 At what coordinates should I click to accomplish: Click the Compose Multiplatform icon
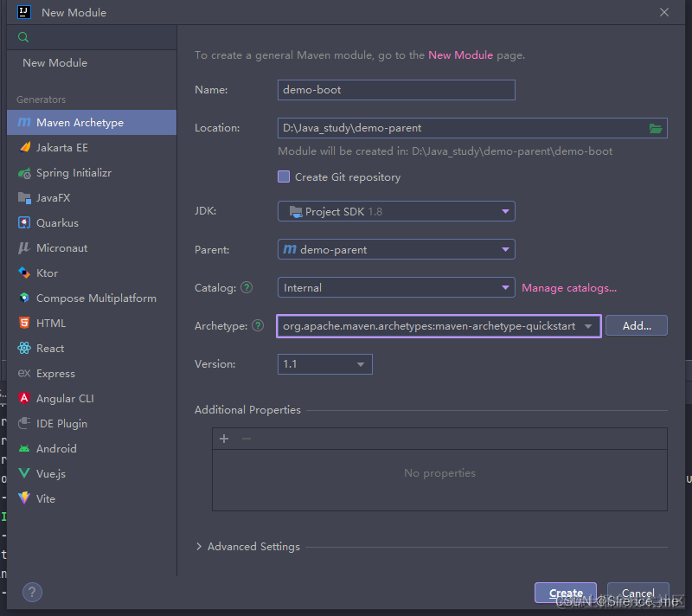(x=24, y=298)
